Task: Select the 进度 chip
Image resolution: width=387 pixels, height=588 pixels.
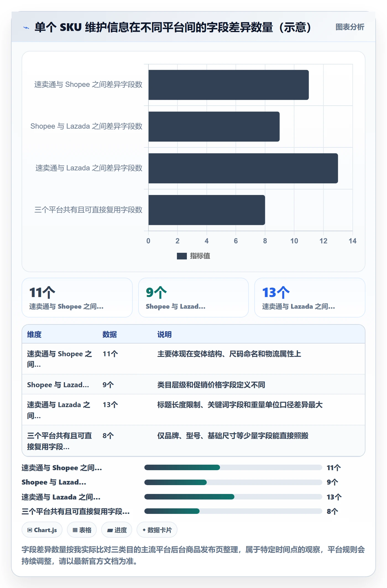Action: pyautogui.click(x=117, y=530)
